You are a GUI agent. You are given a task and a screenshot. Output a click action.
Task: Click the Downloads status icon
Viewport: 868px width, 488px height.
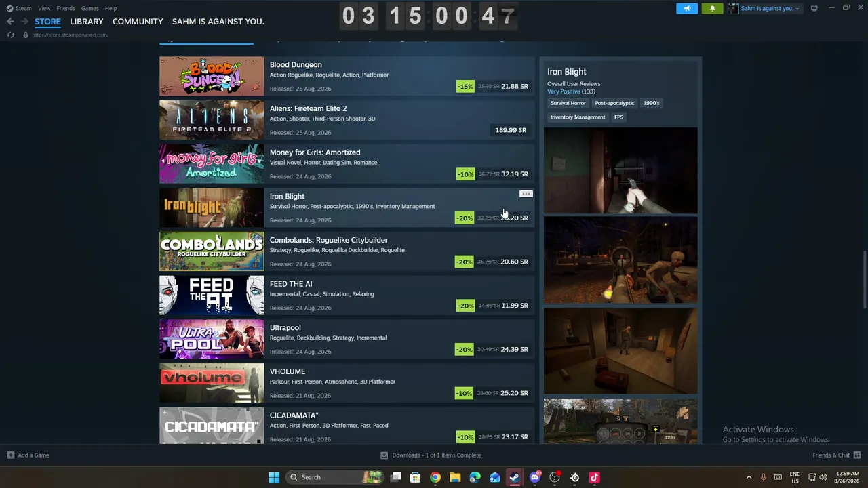coord(384,455)
